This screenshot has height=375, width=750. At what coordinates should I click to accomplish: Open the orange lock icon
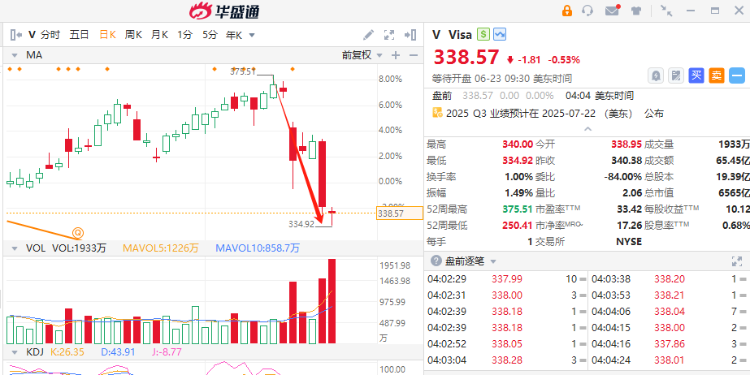(x=567, y=11)
